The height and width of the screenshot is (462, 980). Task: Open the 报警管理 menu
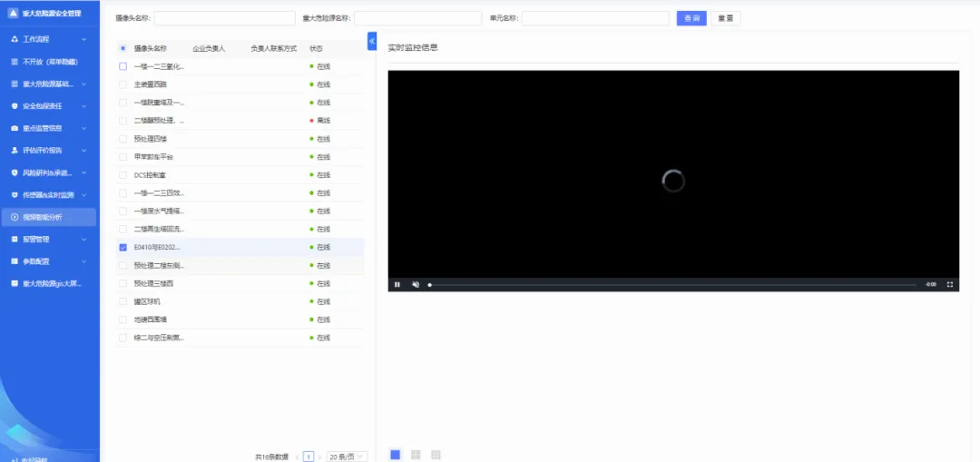[x=49, y=240]
